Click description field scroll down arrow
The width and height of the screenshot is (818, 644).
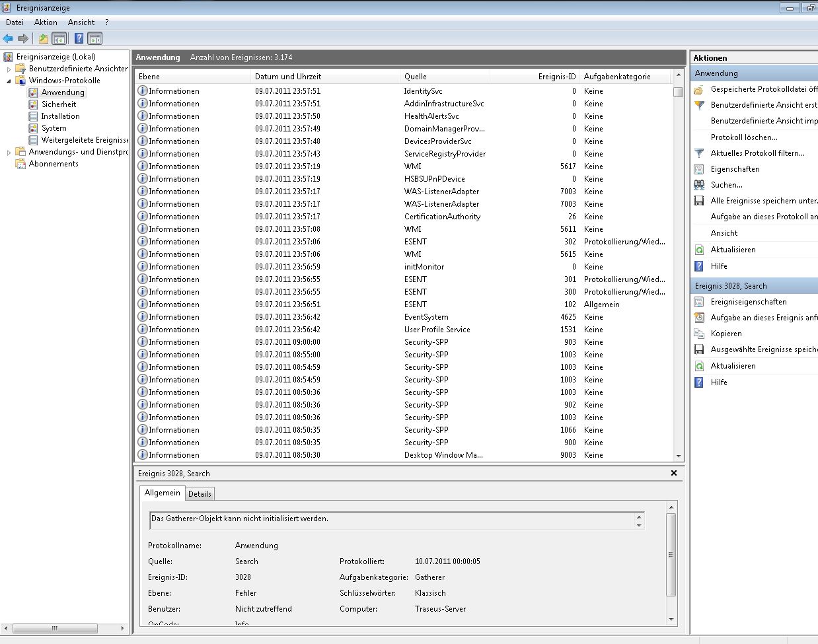pos(639,525)
